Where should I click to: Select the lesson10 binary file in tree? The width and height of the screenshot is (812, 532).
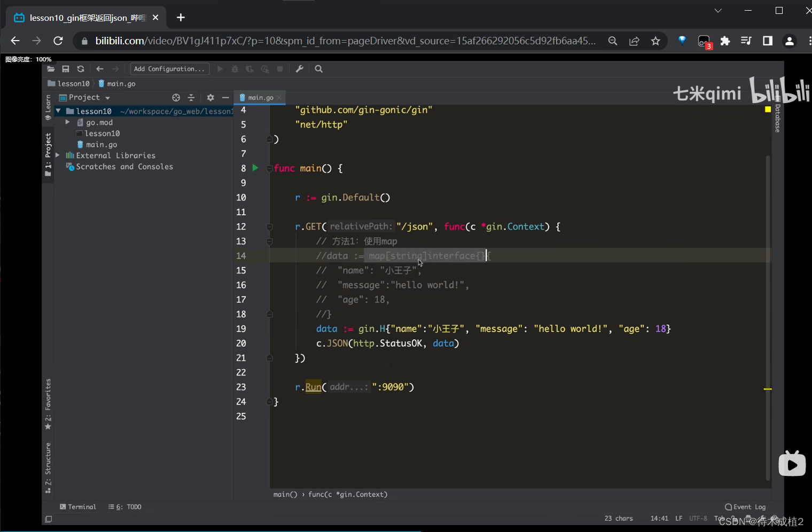coord(98,134)
